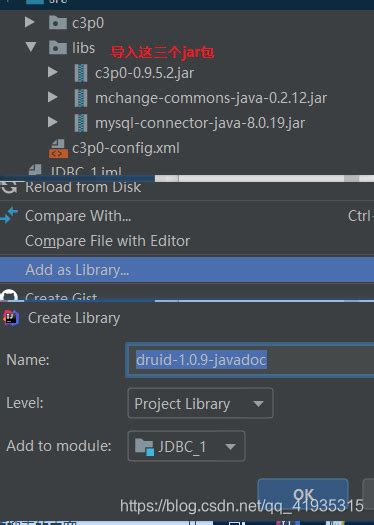Click the mysql-connector-java jar archive icon

coord(81,123)
